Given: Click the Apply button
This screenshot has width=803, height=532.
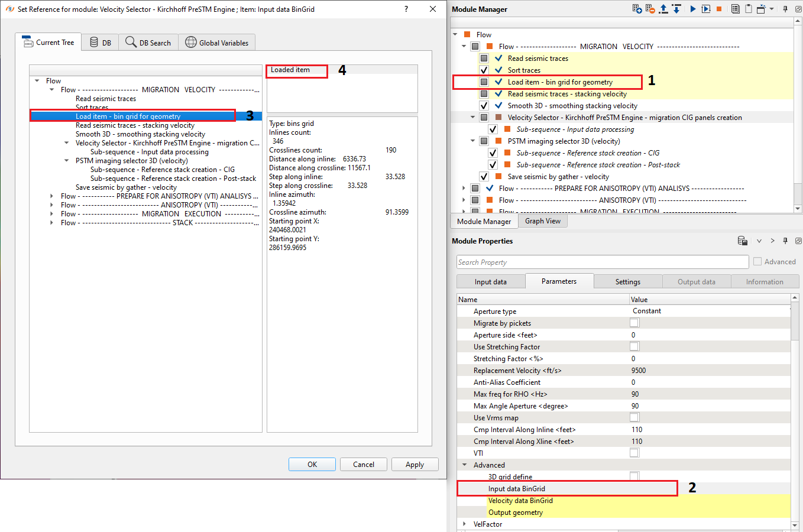Looking at the screenshot, I should [415, 465].
